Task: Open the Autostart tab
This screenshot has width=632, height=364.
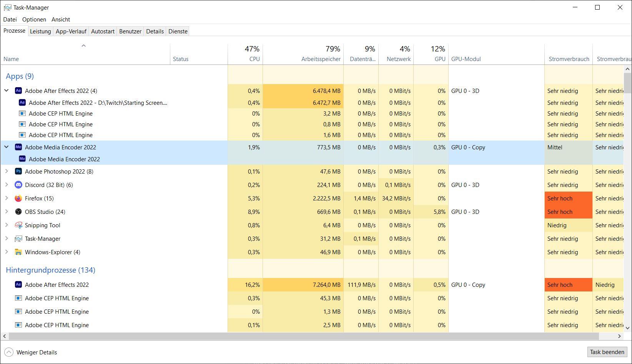Action: coord(103,31)
